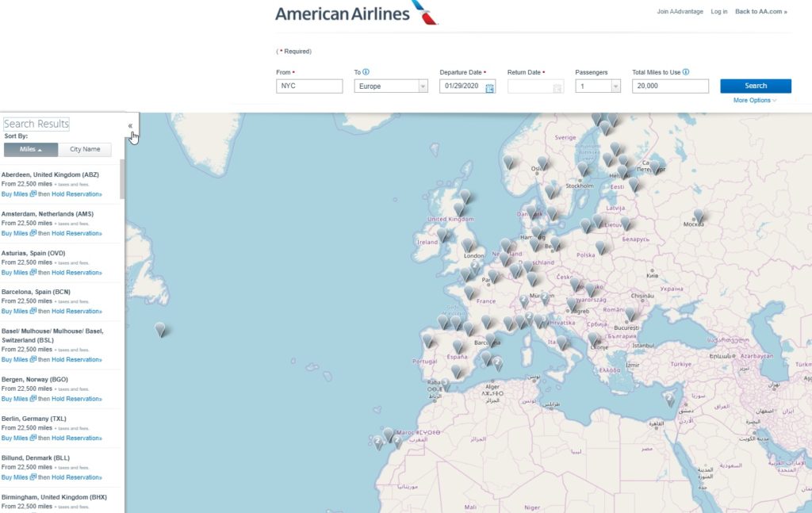The height and width of the screenshot is (513, 812).
Task: Click the info icon next to Total Miles to Use
Action: click(687, 70)
